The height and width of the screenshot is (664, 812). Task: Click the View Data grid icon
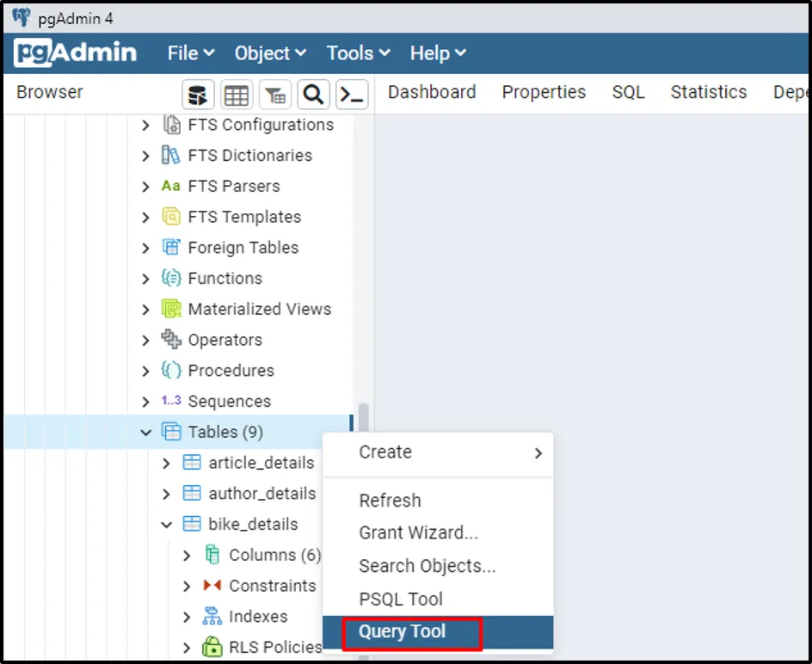coord(237,95)
